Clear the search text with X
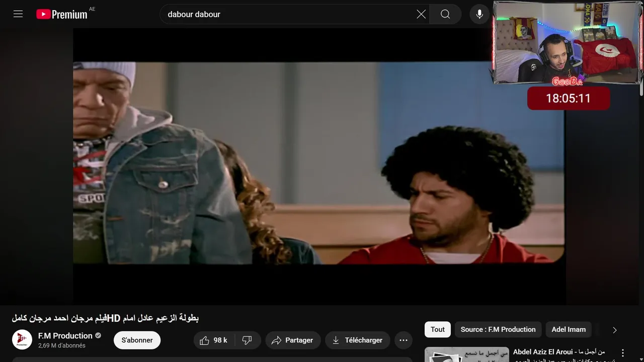Viewport: 644px width, 362px height. pos(421,14)
